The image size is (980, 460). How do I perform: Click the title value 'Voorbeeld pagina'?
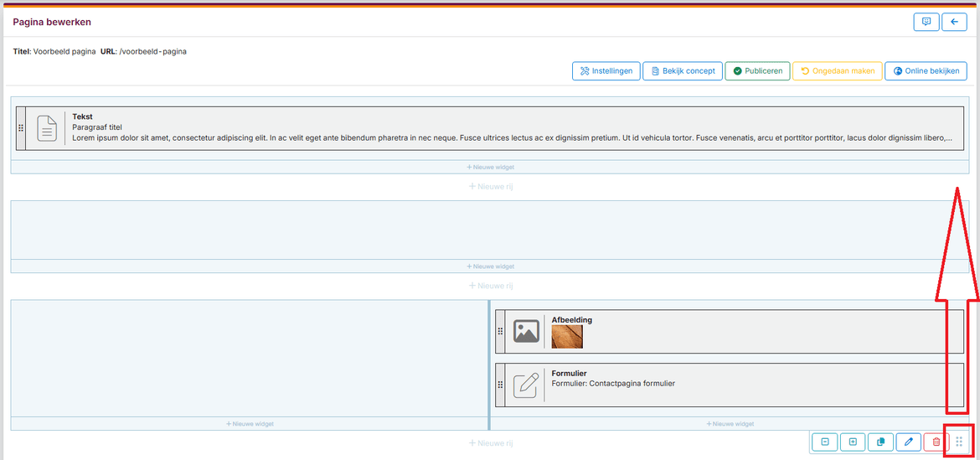coord(64,51)
